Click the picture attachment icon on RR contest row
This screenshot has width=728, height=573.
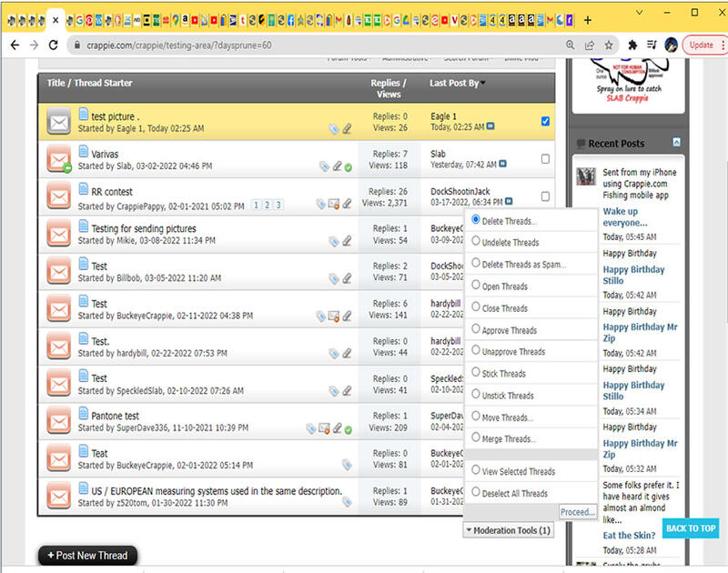(334, 204)
